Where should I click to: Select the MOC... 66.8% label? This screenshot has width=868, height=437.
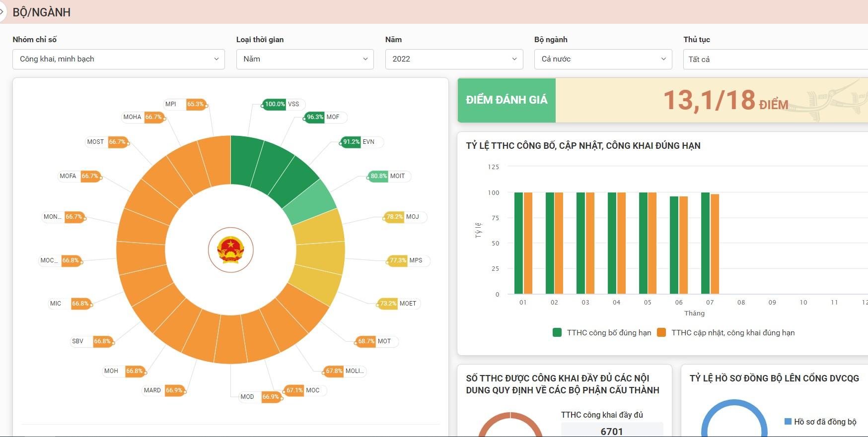pyautogui.click(x=60, y=260)
